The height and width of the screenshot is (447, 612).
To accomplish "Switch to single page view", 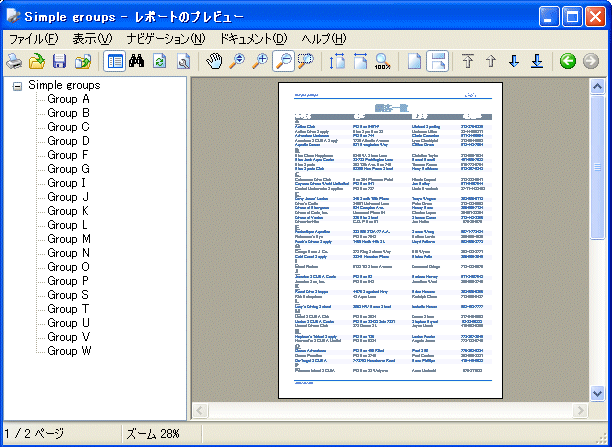I will coord(414,61).
